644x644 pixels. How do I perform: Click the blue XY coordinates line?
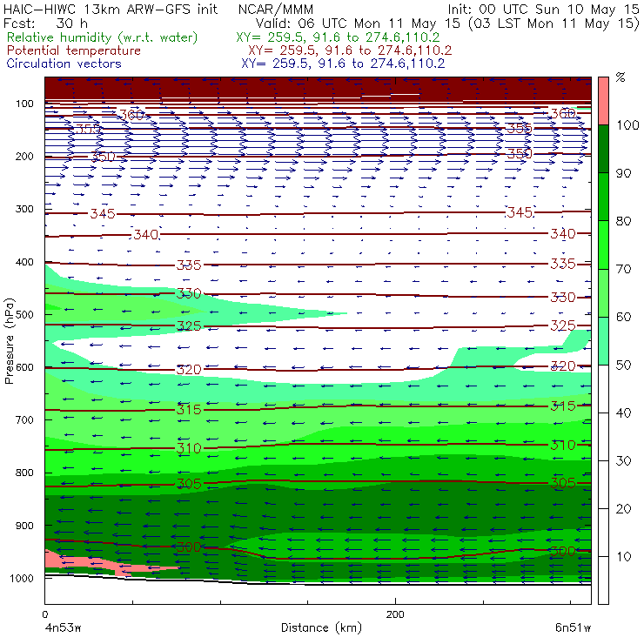click(x=343, y=64)
